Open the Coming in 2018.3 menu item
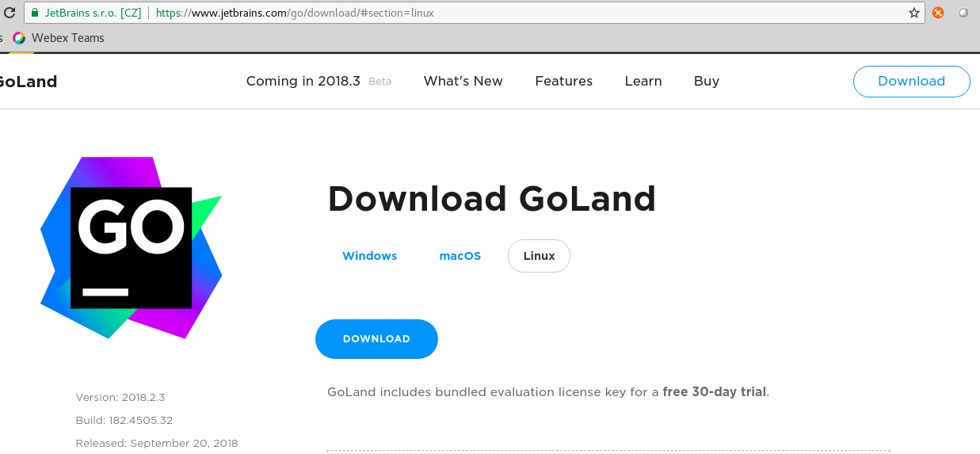This screenshot has width=980, height=454. (x=303, y=81)
